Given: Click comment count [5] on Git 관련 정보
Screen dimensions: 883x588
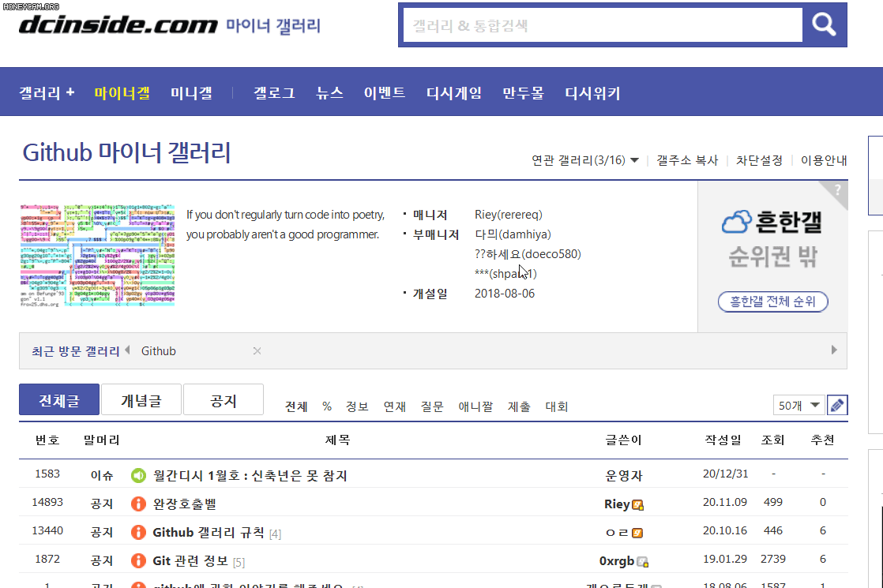Looking at the screenshot, I should pyautogui.click(x=239, y=562).
